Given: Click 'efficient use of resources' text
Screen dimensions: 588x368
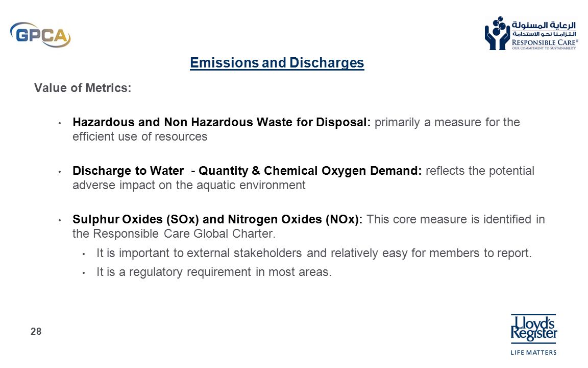Looking at the screenshot, I should 140,136.
